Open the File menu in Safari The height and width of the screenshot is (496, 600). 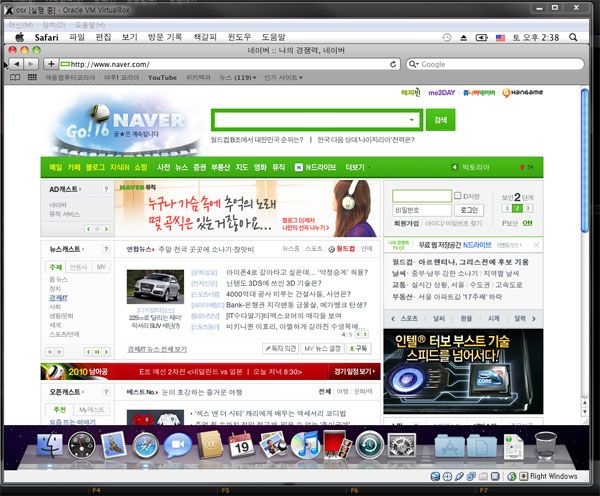(77, 37)
